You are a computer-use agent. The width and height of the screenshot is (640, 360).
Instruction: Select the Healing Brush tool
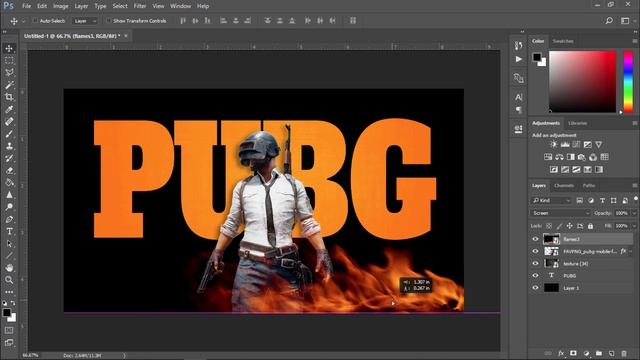[x=9, y=122]
